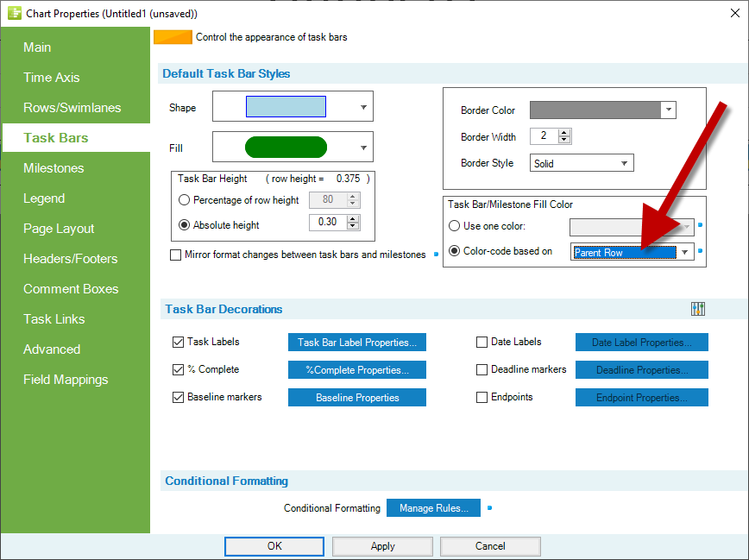Click the Cancel button
Viewport: 749px width, 560px height.
pyautogui.click(x=490, y=546)
